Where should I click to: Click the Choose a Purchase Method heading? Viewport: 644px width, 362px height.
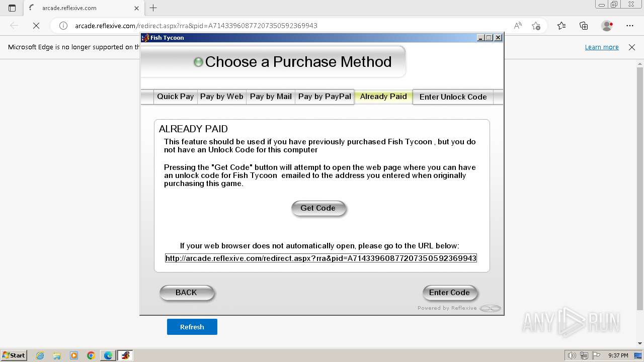[x=298, y=61]
